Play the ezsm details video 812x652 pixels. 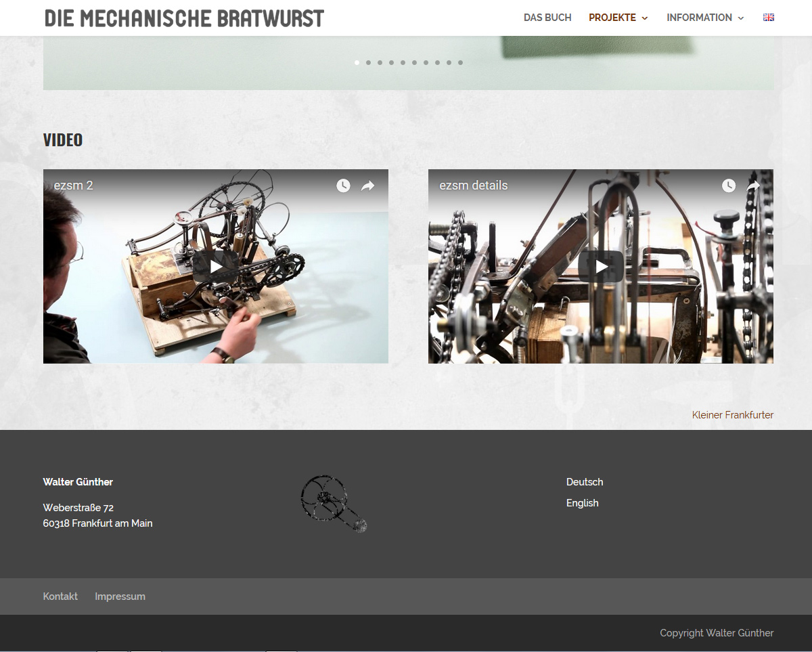pos(601,267)
